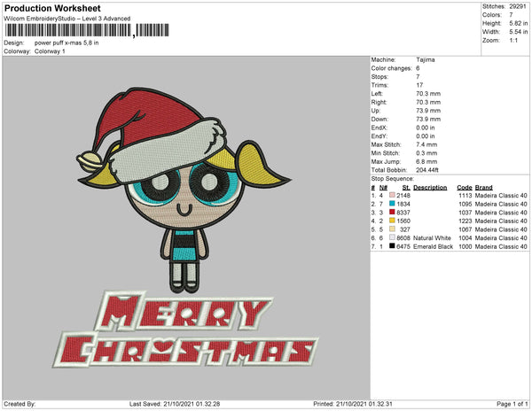The height and width of the screenshot is (411, 532).
Task: Click the 'Page 1 of 1' footer
Action: click(512, 404)
